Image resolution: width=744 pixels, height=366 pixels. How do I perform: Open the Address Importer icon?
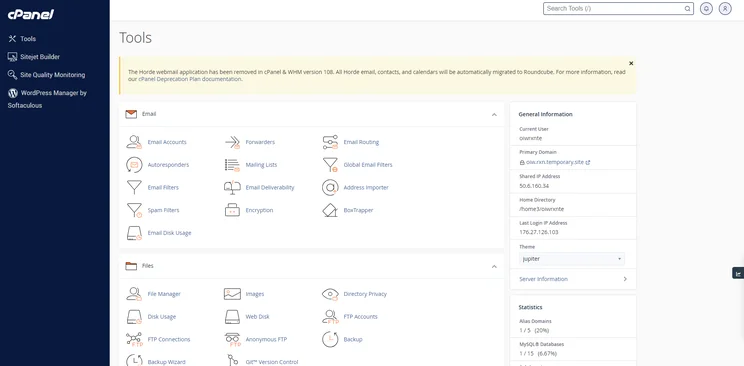[330, 188]
